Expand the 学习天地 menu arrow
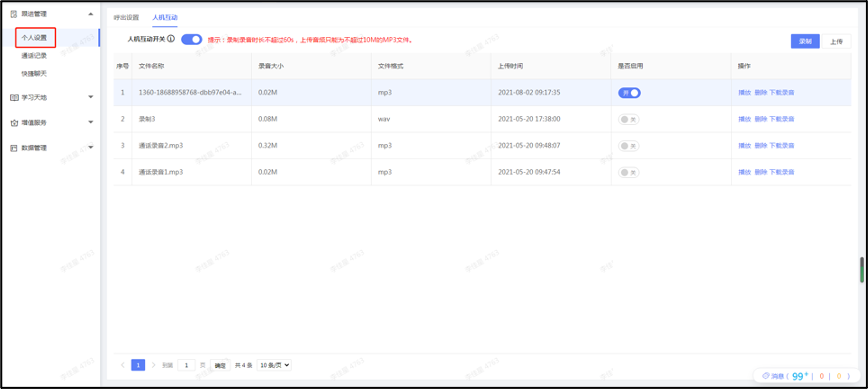 (x=91, y=97)
